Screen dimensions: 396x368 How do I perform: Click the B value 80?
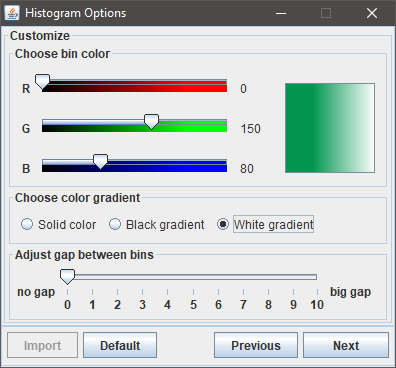click(x=247, y=169)
